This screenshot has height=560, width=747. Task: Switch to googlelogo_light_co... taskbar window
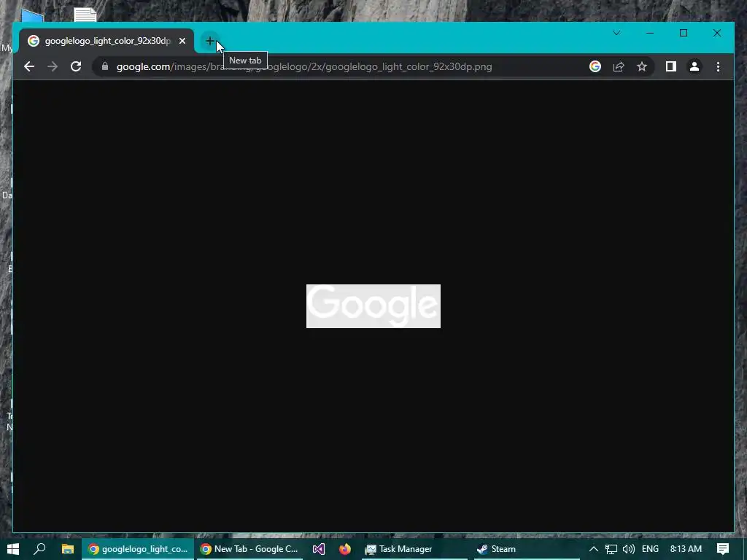pyautogui.click(x=138, y=549)
